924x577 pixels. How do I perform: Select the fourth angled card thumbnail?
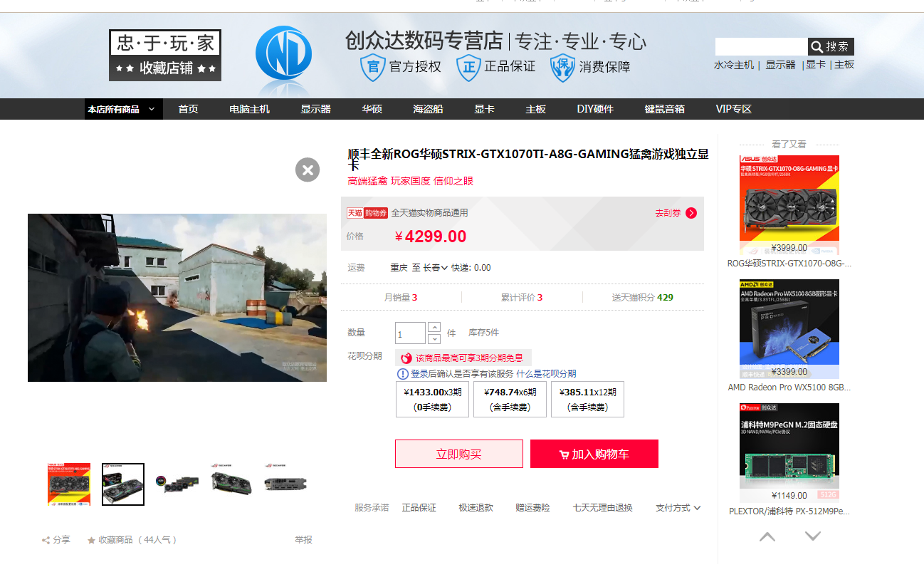click(x=231, y=484)
